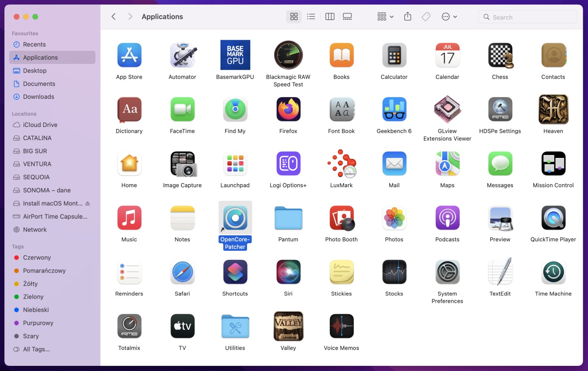Click the Search field
588x371 pixels.
click(x=527, y=17)
